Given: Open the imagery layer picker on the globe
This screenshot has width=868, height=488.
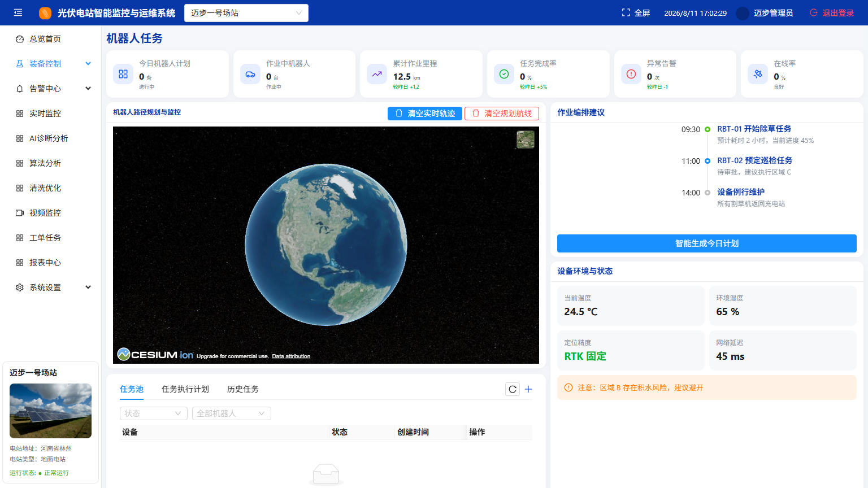Looking at the screenshot, I should 526,140.
